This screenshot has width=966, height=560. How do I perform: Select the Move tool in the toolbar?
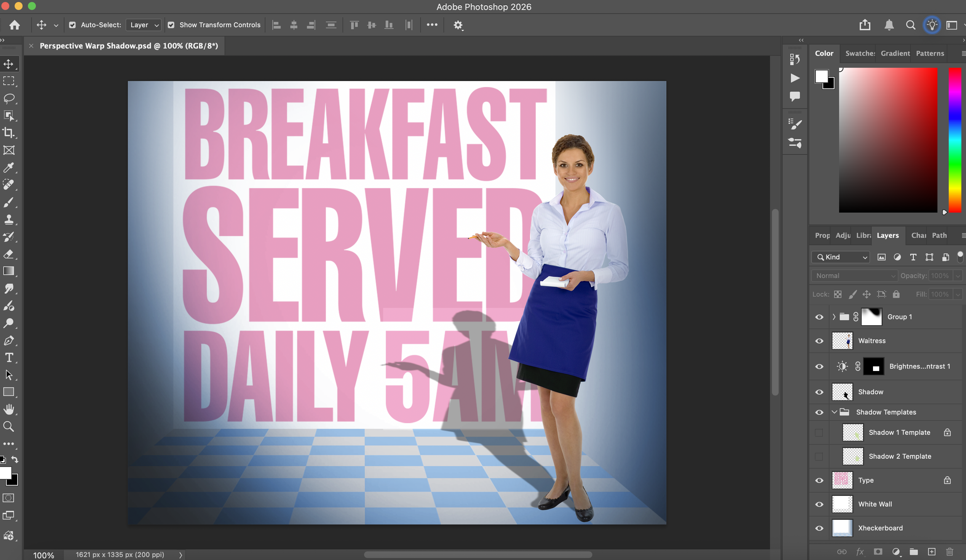(x=9, y=64)
